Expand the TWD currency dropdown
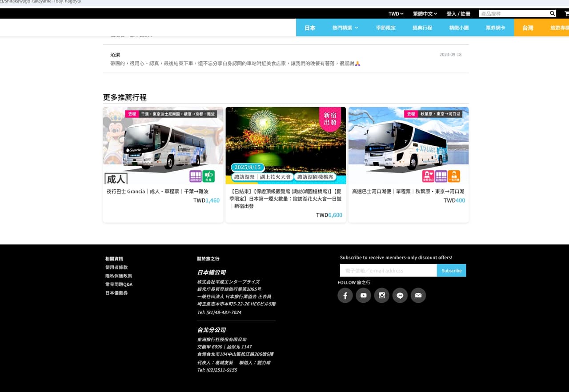The image size is (569, 392). pyautogui.click(x=396, y=14)
